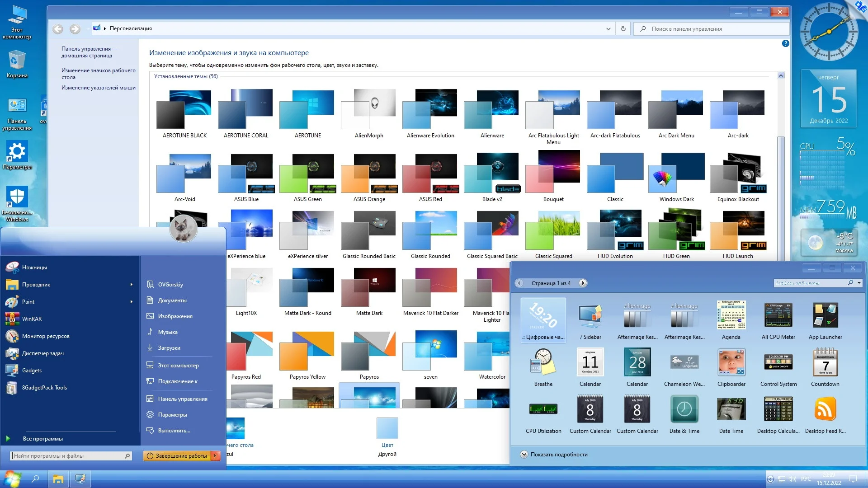
Task: Click the refresh button in address bar
Action: pos(623,28)
